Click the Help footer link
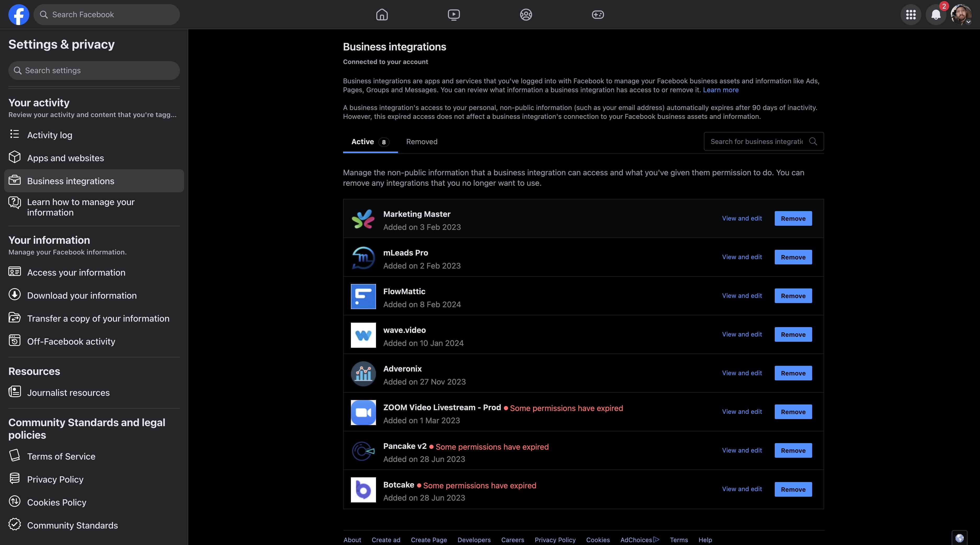 [705, 540]
